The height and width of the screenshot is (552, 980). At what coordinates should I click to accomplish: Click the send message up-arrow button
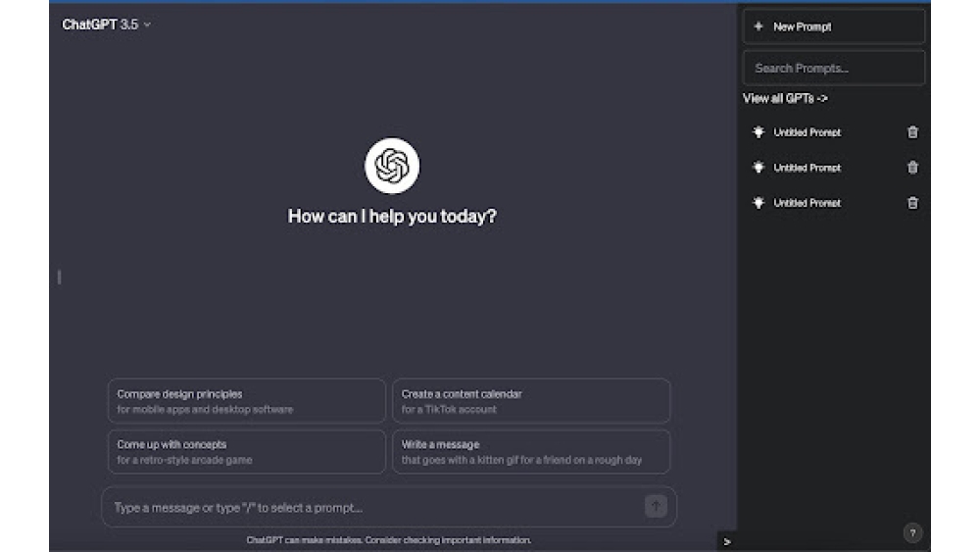(x=656, y=506)
